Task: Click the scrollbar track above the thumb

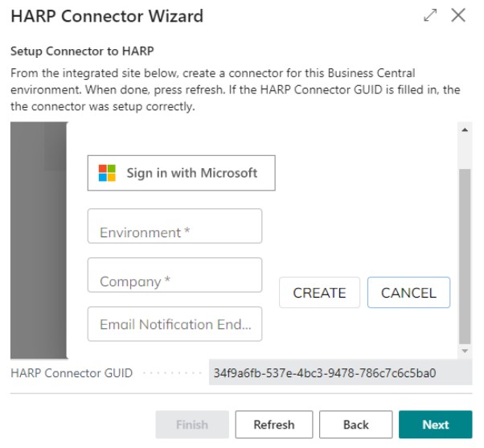Action: click(x=465, y=152)
